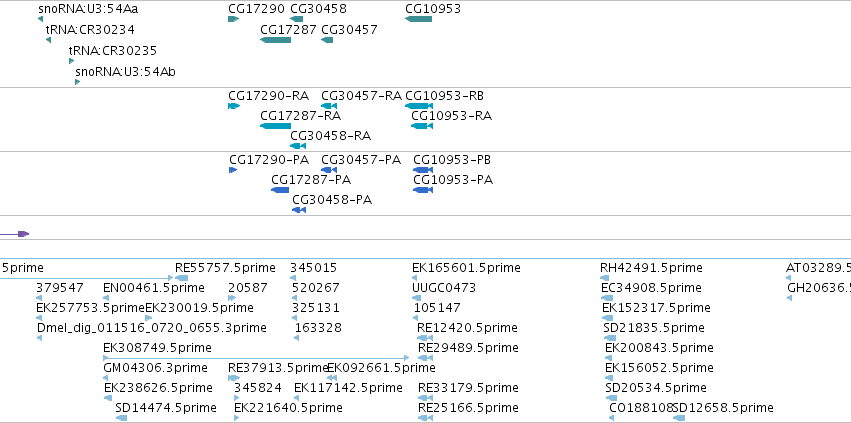This screenshot has height=423, width=851.
Task: Select the RH42491.5prime label
Action: point(651,268)
